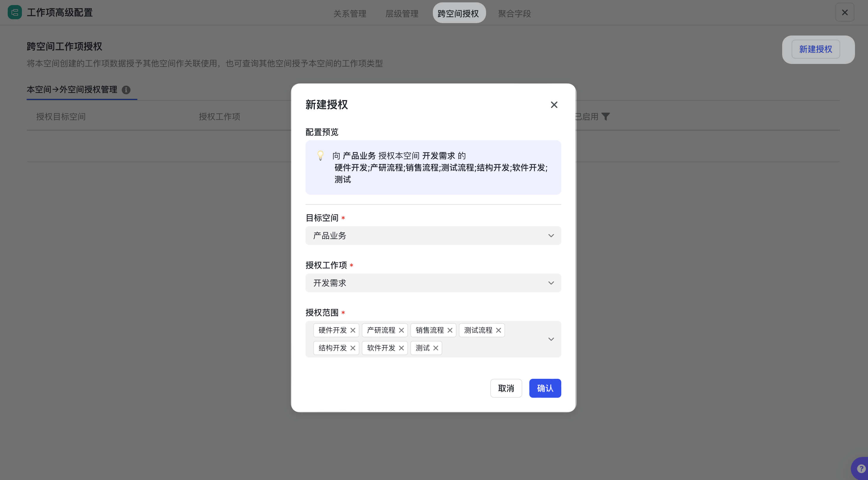Close the 工作项高级配置 page

[x=845, y=12]
